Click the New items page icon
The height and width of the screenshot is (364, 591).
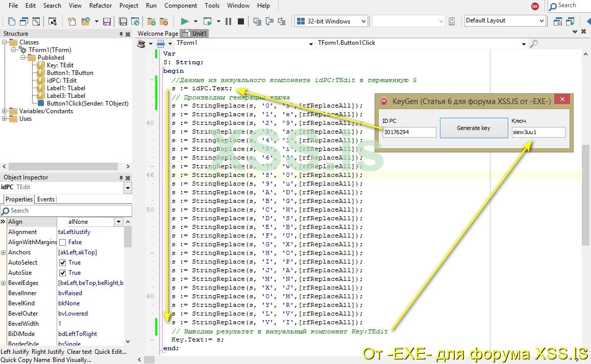click(71, 21)
